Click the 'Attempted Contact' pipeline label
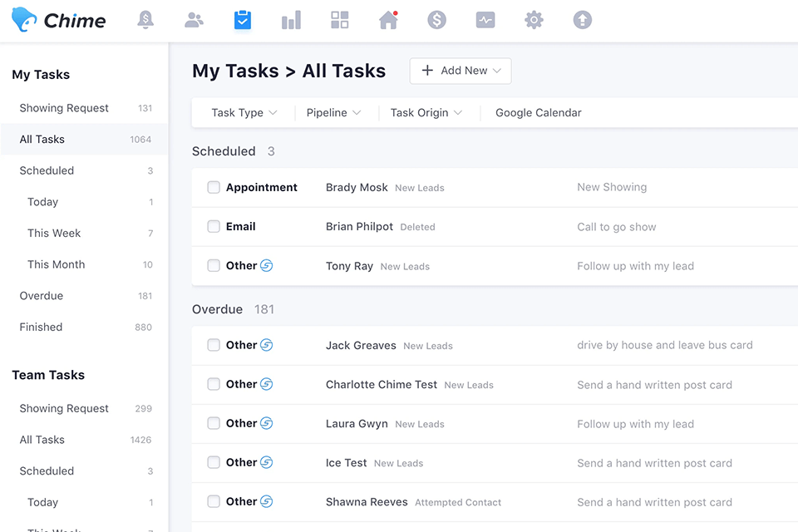 tap(458, 502)
